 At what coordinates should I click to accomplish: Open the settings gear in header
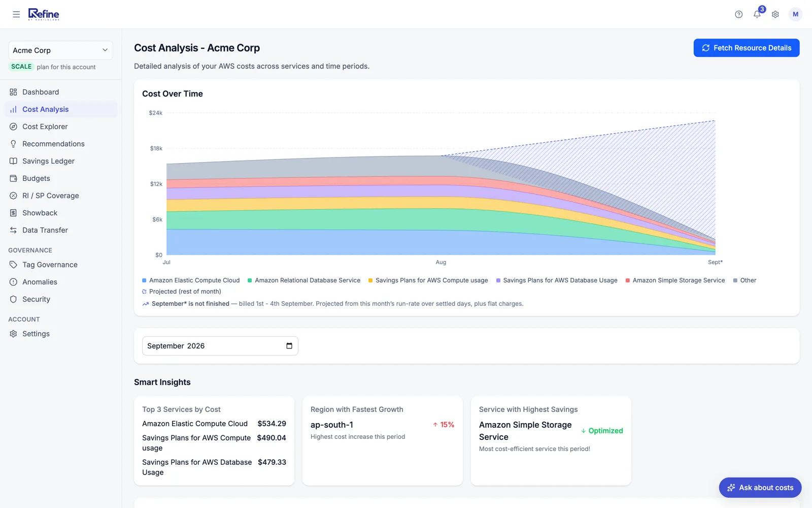click(x=775, y=14)
